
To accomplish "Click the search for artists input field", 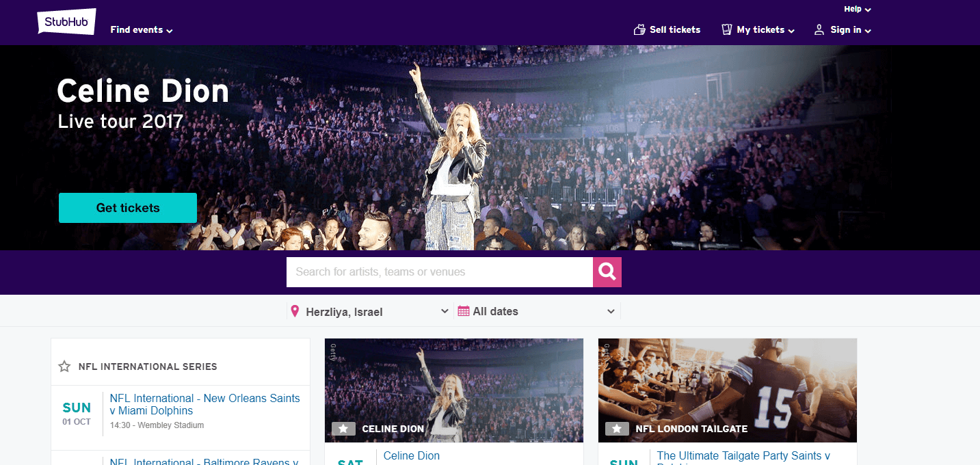I will (439, 271).
